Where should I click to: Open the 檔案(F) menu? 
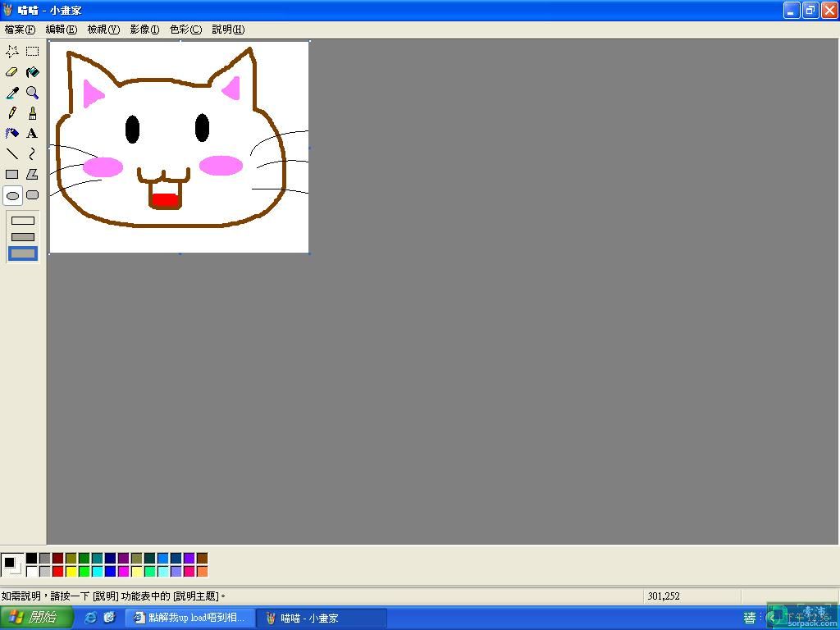20,30
